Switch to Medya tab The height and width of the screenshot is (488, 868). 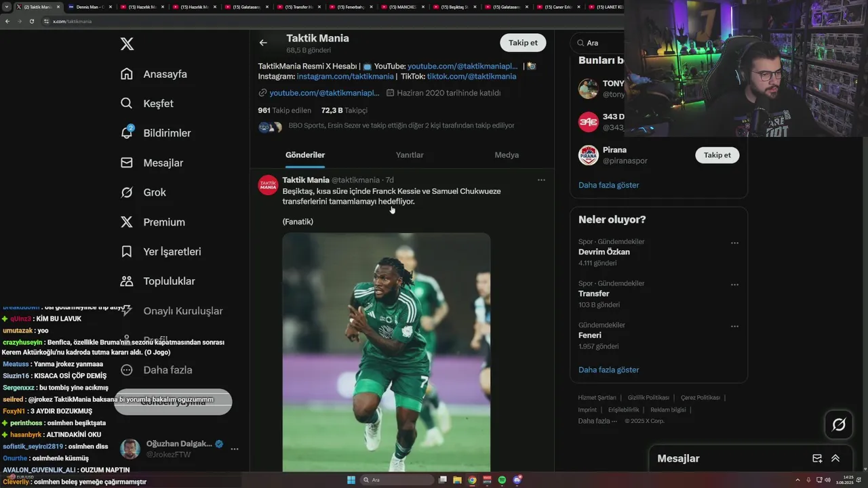[x=507, y=155]
